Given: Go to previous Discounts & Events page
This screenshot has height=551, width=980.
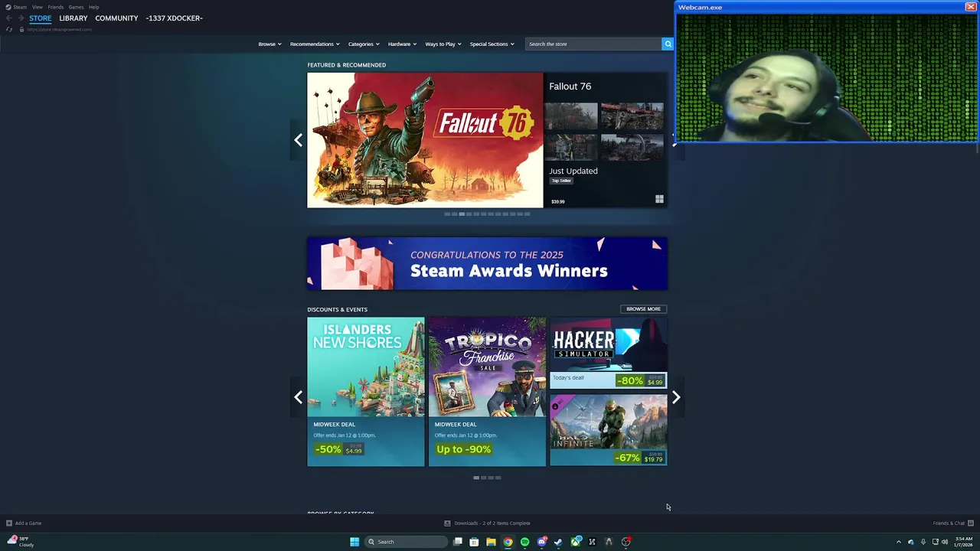Looking at the screenshot, I should (x=298, y=397).
